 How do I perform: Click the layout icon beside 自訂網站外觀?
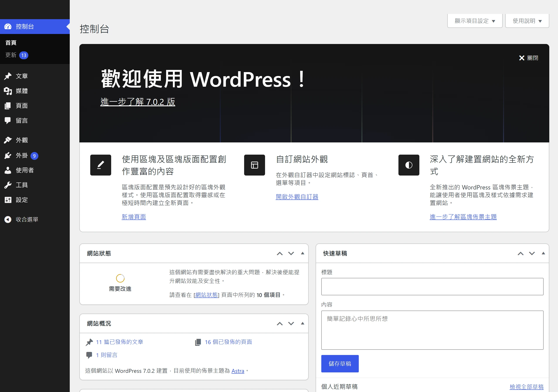[254, 165]
